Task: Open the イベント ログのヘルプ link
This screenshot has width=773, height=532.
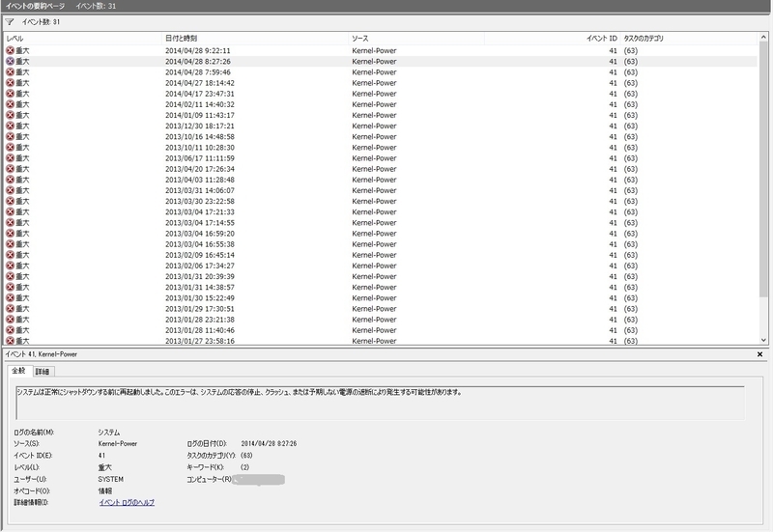Action: coord(127,502)
